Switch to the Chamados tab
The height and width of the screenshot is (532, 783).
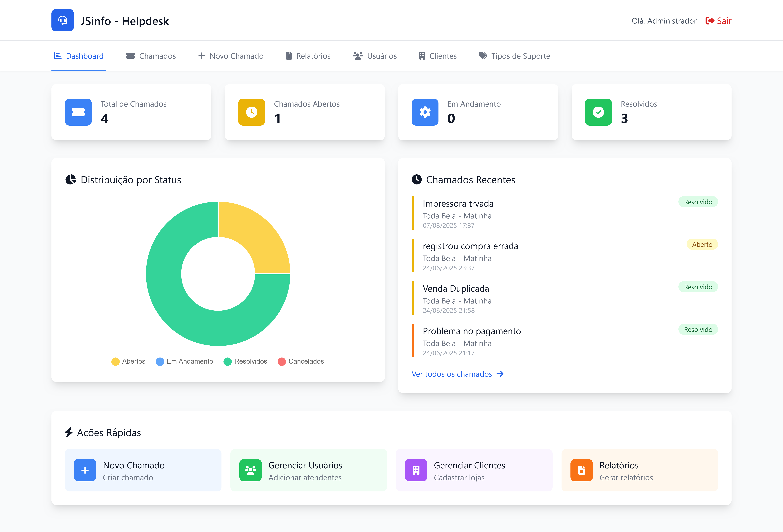(151, 56)
